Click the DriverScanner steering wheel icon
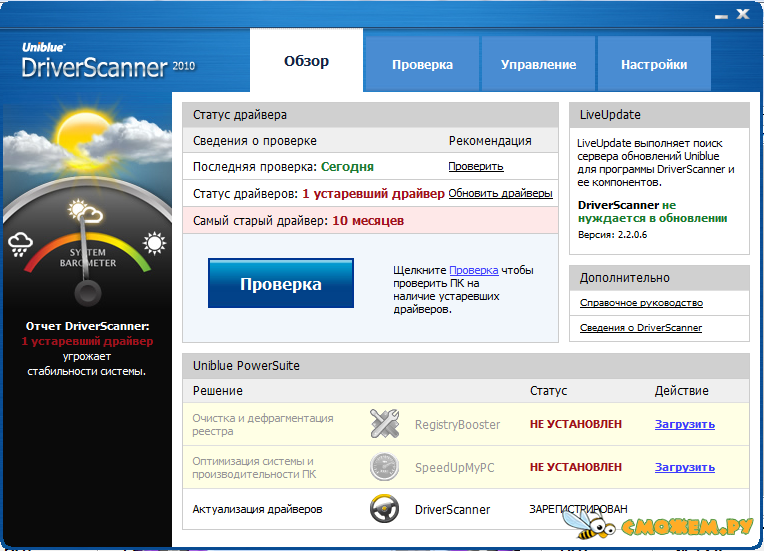The height and width of the screenshot is (551, 764). pyautogui.click(x=384, y=509)
